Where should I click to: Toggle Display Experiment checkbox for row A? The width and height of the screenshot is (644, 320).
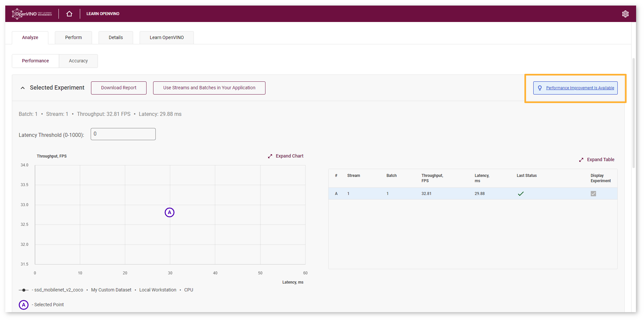pos(593,194)
